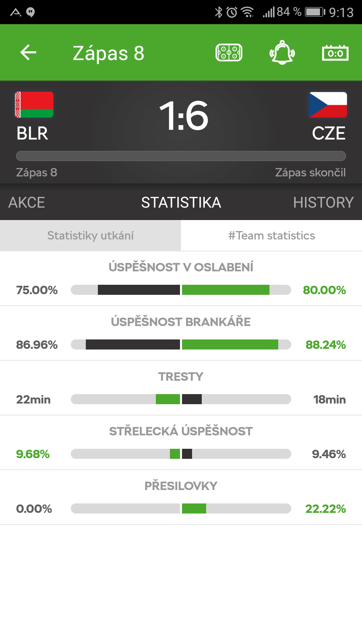This screenshot has width=362, height=644.
Task: Select the Statistiky utkání sub-tab
Action: (x=90, y=235)
